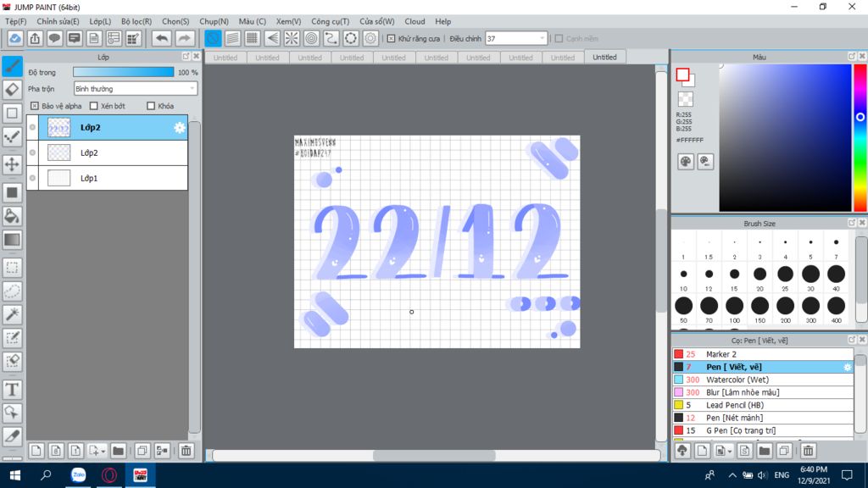Duplicate layer icon in layer panel
Viewport: 868px width, 488px height.
(x=142, y=451)
